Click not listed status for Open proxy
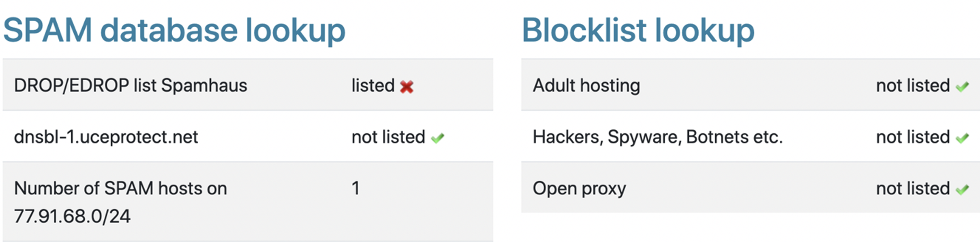980x242 pixels. tap(913, 188)
